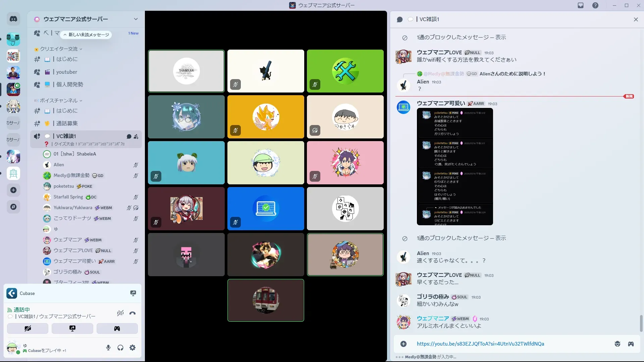Toggle headphone deafen
Viewport: 644px width, 362px height.
120,348
